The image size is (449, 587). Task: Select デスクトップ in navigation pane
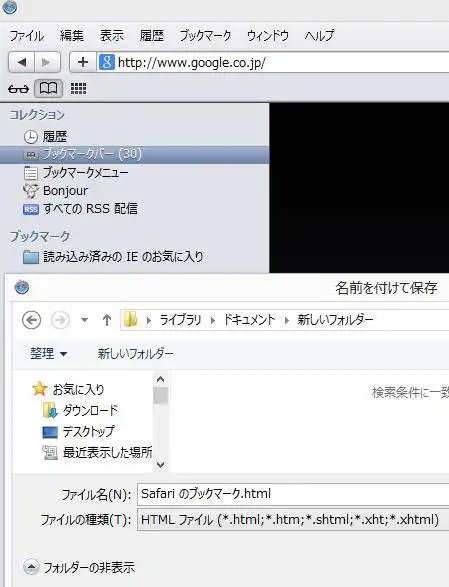(x=88, y=432)
